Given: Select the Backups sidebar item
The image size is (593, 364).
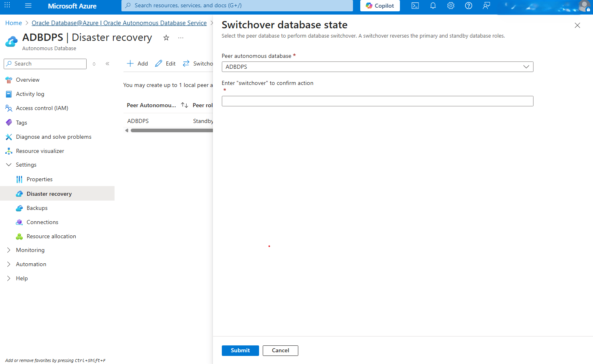Looking at the screenshot, I should click(x=37, y=207).
